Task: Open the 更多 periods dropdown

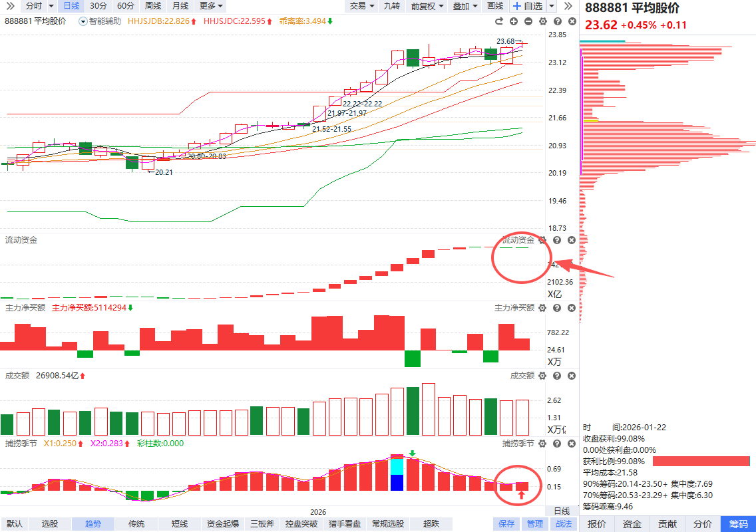Action: pos(211,6)
